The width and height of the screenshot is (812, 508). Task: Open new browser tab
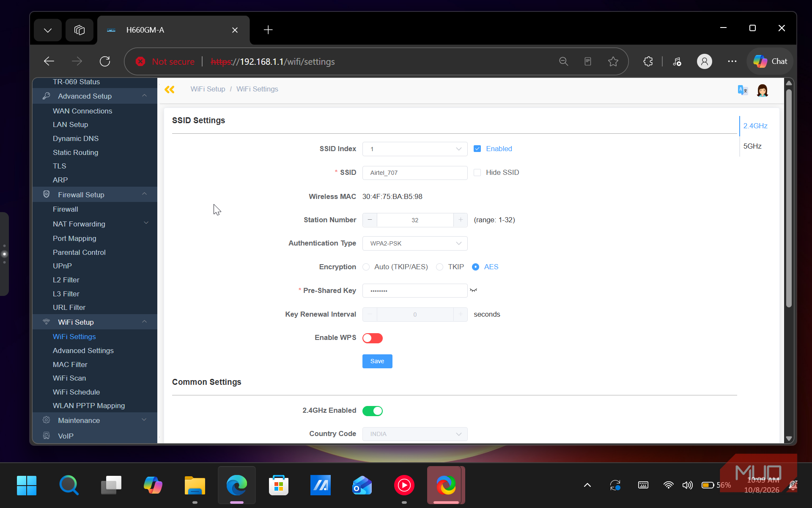(268, 30)
